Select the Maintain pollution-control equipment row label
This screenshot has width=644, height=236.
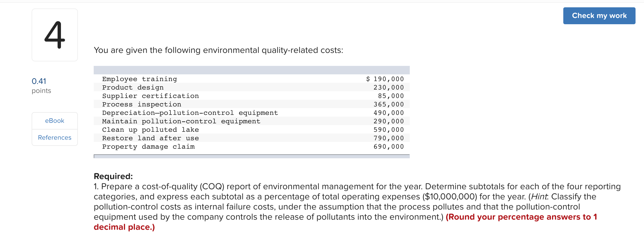tap(181, 121)
